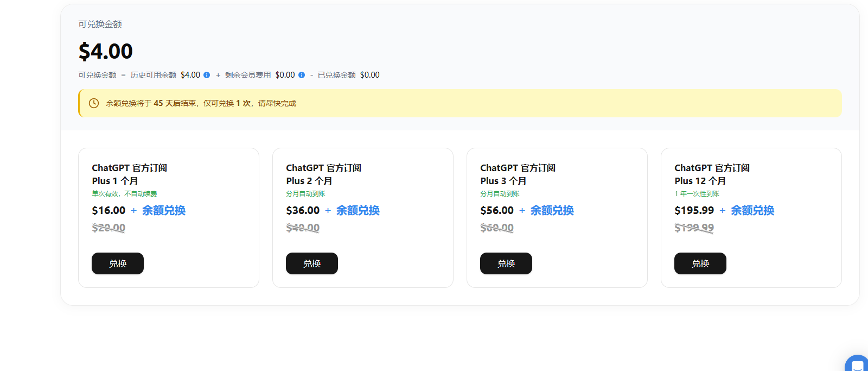Click the 已兑换金额 $0.00 value
The width and height of the screenshot is (868, 371).
point(370,75)
